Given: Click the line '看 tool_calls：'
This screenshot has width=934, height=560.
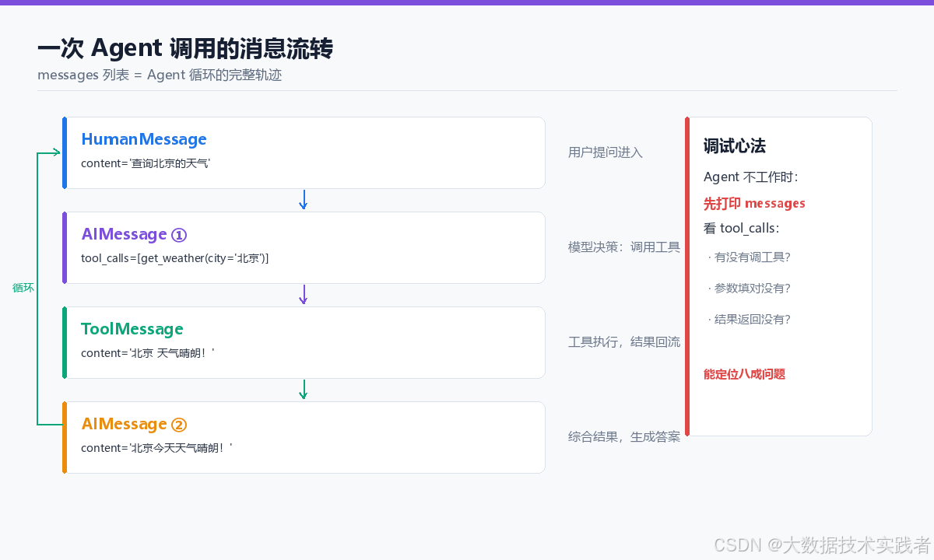Looking at the screenshot, I should click(742, 228).
